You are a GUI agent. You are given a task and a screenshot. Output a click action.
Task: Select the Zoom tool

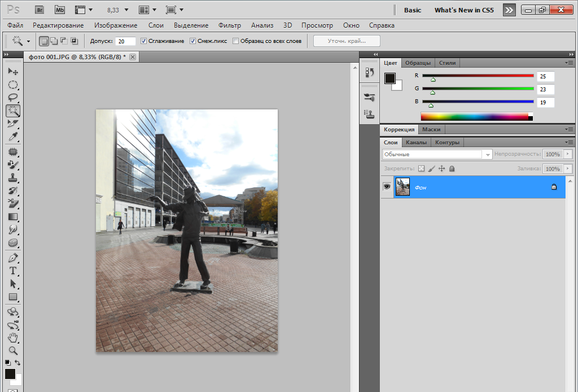[13, 351]
